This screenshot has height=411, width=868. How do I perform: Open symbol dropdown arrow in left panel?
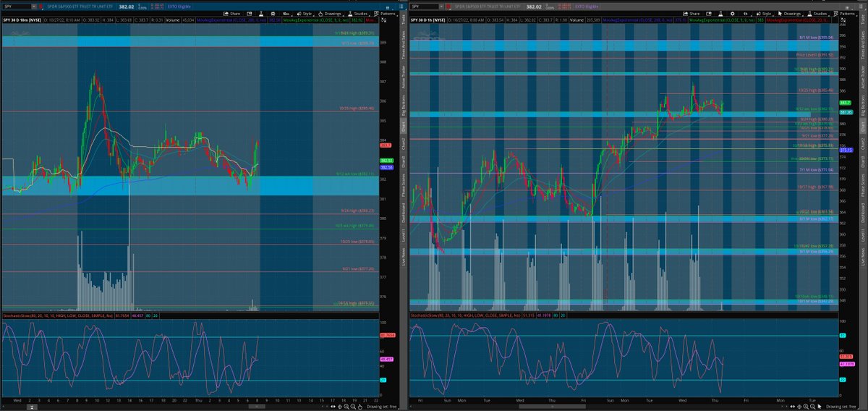point(33,7)
